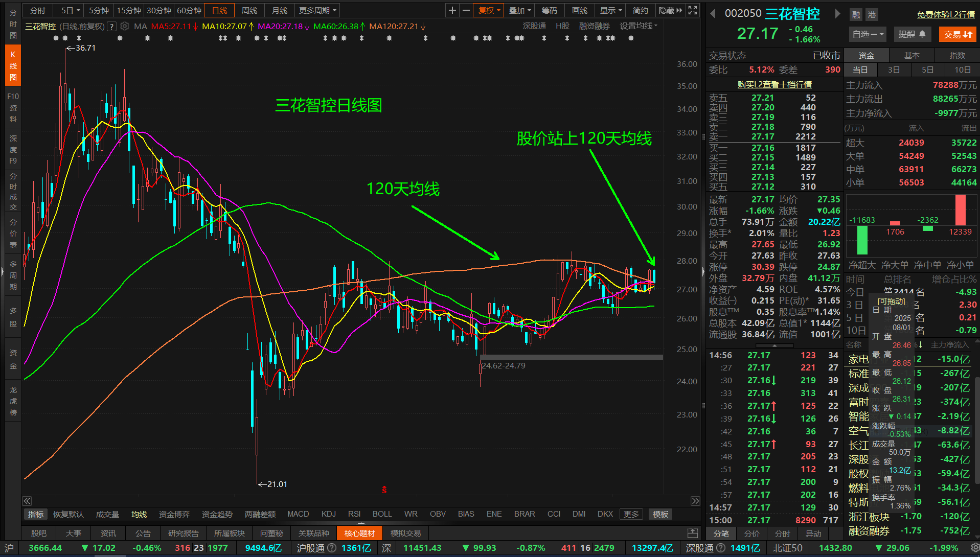Open 龙虎榜 sidebar item
980x557 pixels.
coord(13,401)
